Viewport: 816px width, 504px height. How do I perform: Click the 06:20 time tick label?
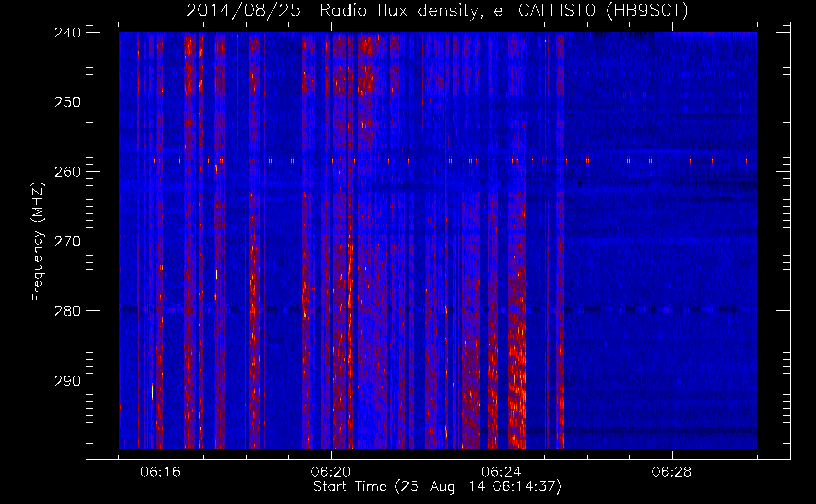pos(331,472)
